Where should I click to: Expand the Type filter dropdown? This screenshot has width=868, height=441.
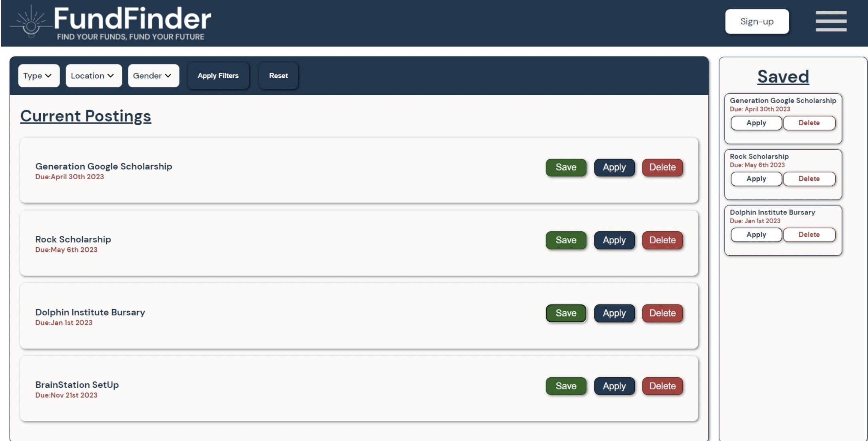39,76
